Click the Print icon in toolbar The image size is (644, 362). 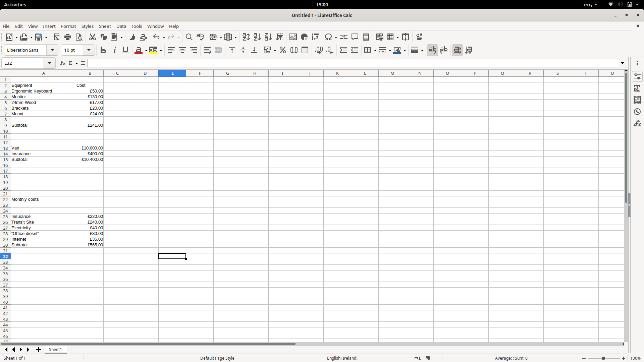point(68,37)
